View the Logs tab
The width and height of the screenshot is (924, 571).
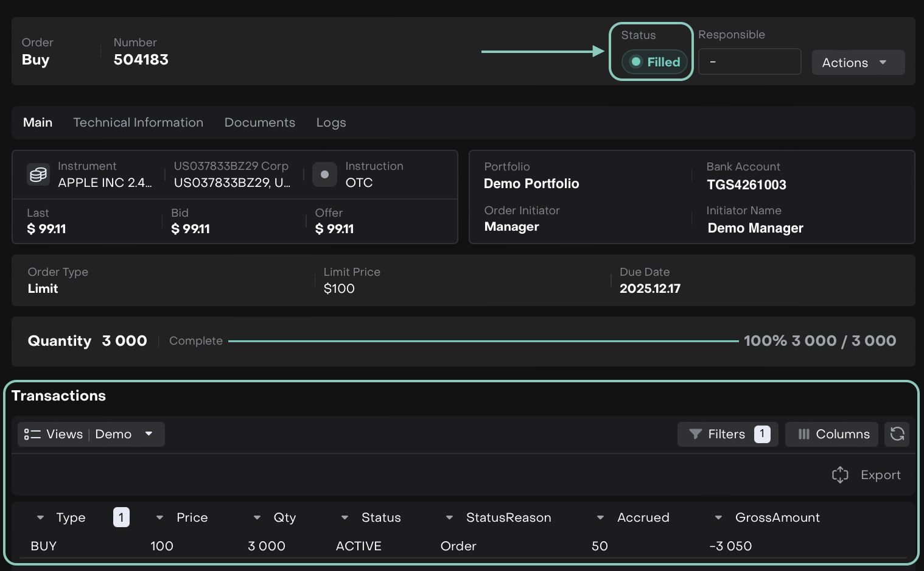[331, 122]
